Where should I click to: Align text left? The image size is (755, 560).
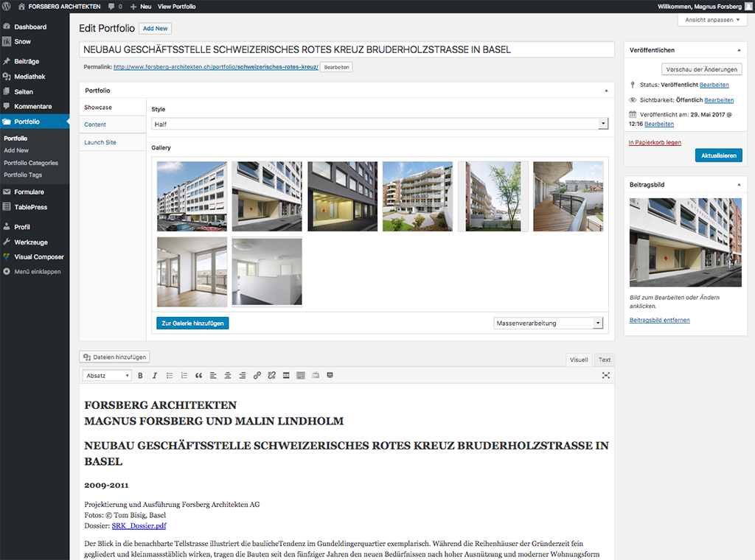coord(213,376)
